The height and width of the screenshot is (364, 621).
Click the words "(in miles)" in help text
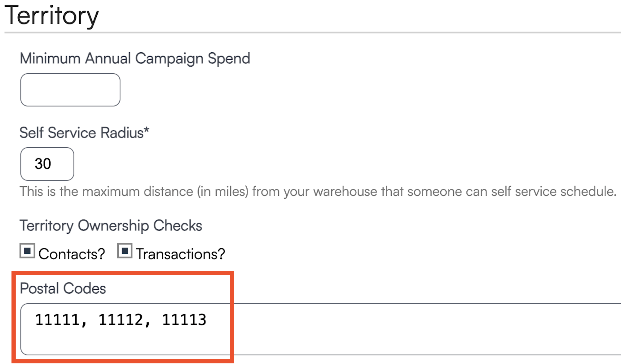pyautogui.click(x=222, y=192)
